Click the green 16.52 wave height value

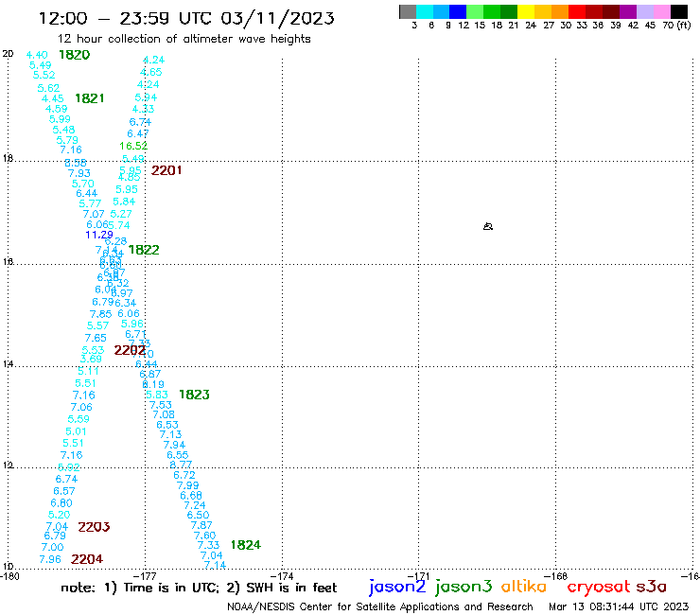tap(133, 146)
